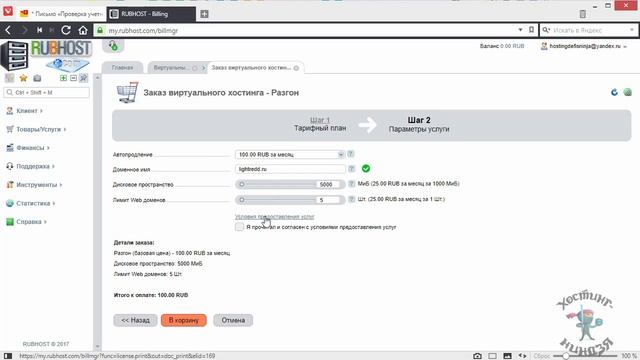Image resolution: width=640 pixels, height=360 pixels.
Task: Click the green unlock icon above the tabs
Action: 113,46
